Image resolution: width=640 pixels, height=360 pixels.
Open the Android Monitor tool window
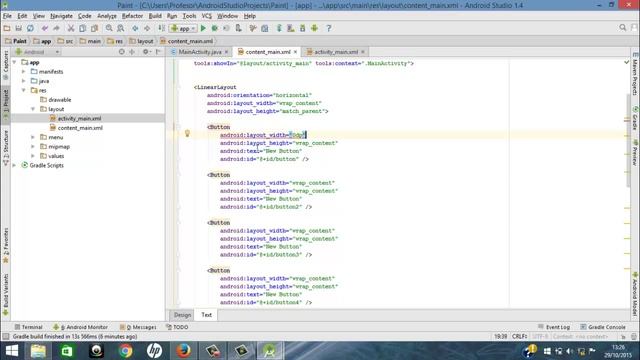click(80, 327)
